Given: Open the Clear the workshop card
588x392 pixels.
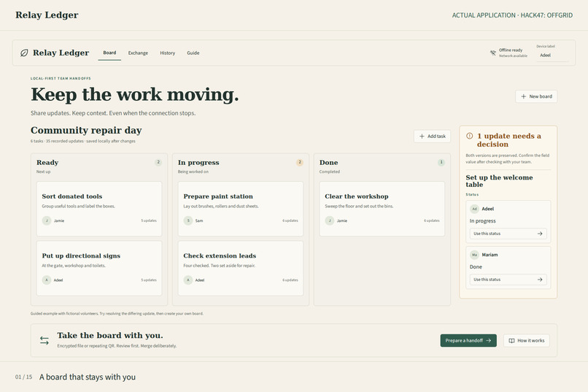Looking at the screenshot, I should tap(382, 209).
